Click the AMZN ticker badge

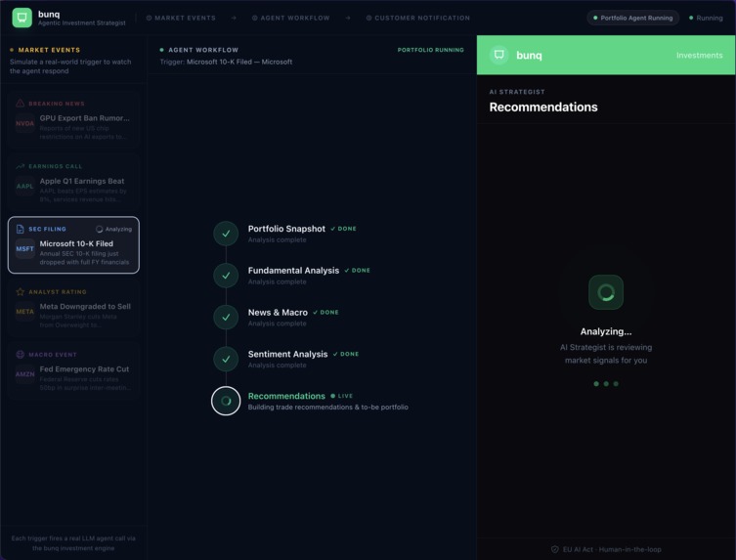[x=24, y=374]
